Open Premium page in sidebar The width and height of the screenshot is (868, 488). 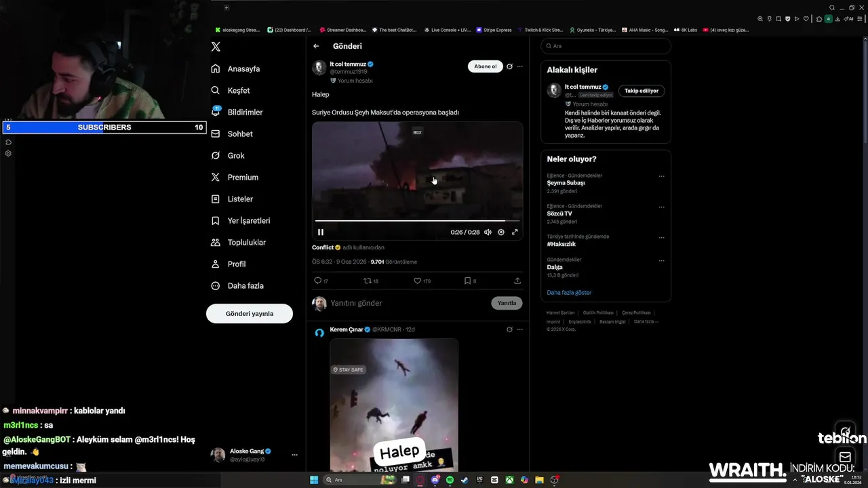coord(235,178)
